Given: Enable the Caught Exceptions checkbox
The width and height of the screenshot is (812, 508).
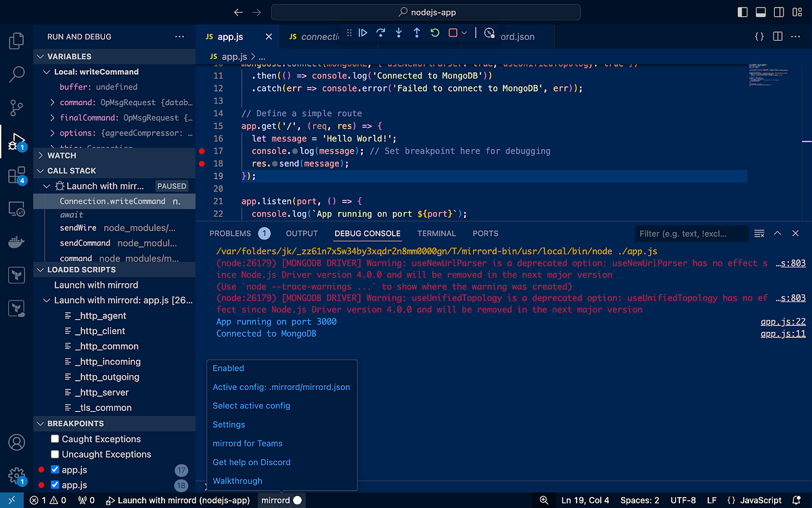Looking at the screenshot, I should coord(54,439).
